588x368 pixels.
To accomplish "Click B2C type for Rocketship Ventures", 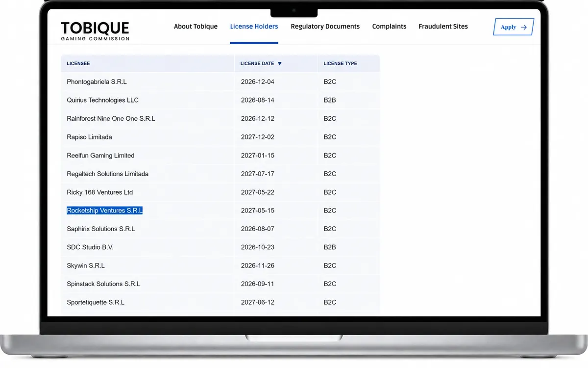I will 330,210.
